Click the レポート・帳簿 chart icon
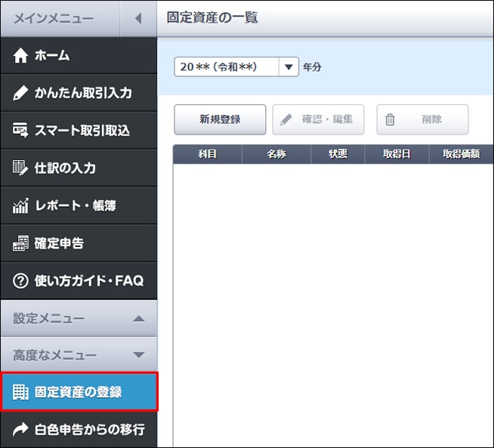The image size is (494, 448). tap(20, 205)
